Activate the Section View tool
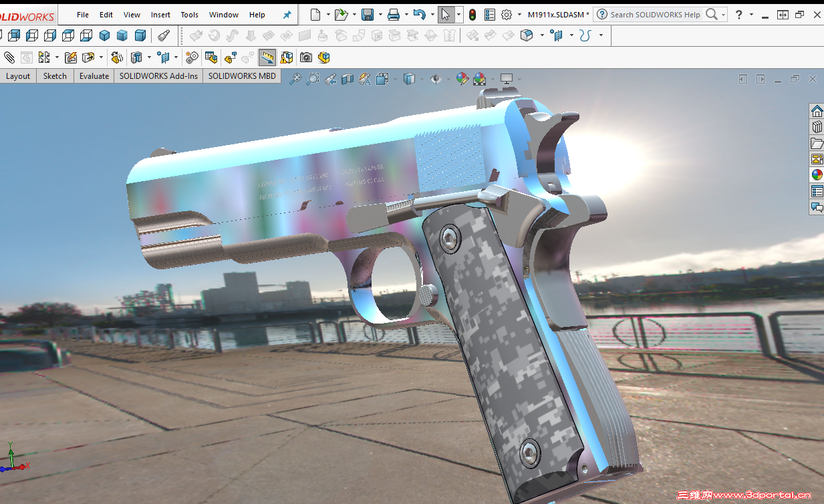Screen dimensions: 824x504 (347, 78)
